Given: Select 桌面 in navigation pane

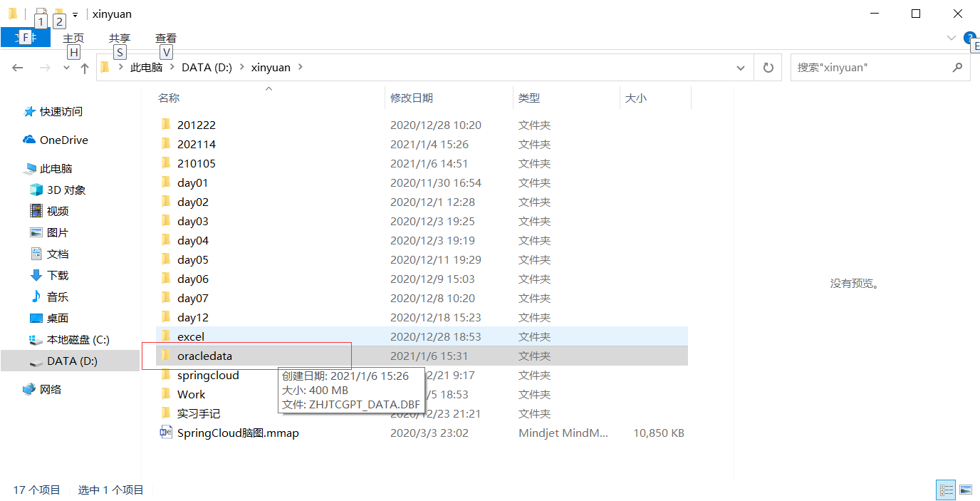Looking at the screenshot, I should pos(58,318).
